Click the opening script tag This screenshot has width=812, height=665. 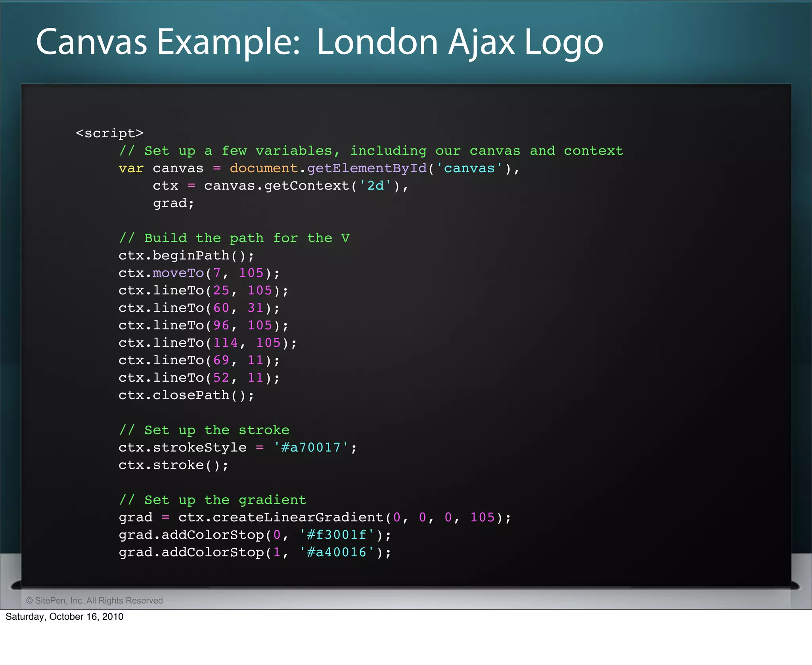click(109, 133)
